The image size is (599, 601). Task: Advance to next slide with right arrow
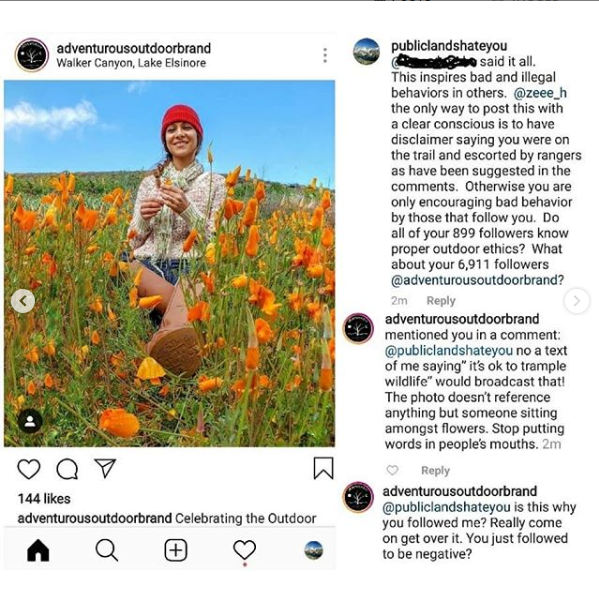point(577,301)
